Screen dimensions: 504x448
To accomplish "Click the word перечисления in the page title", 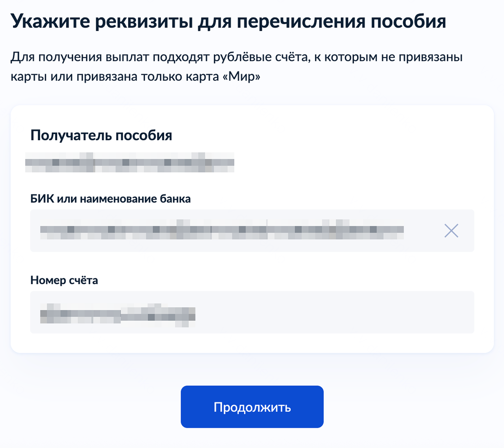I will coord(301,22).
